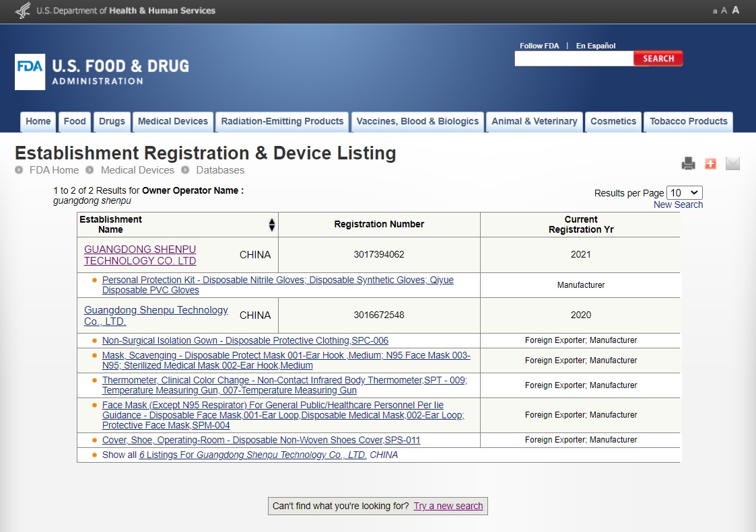Click Try a new search link

point(448,506)
